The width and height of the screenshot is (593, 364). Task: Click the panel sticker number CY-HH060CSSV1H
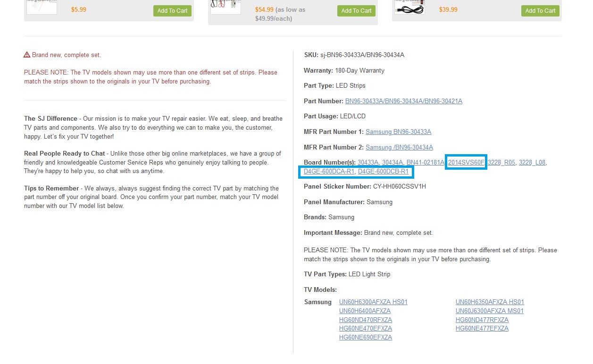400,187
